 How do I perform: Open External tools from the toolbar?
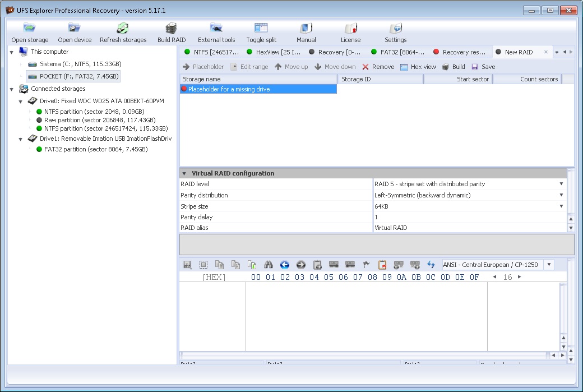[x=216, y=33]
